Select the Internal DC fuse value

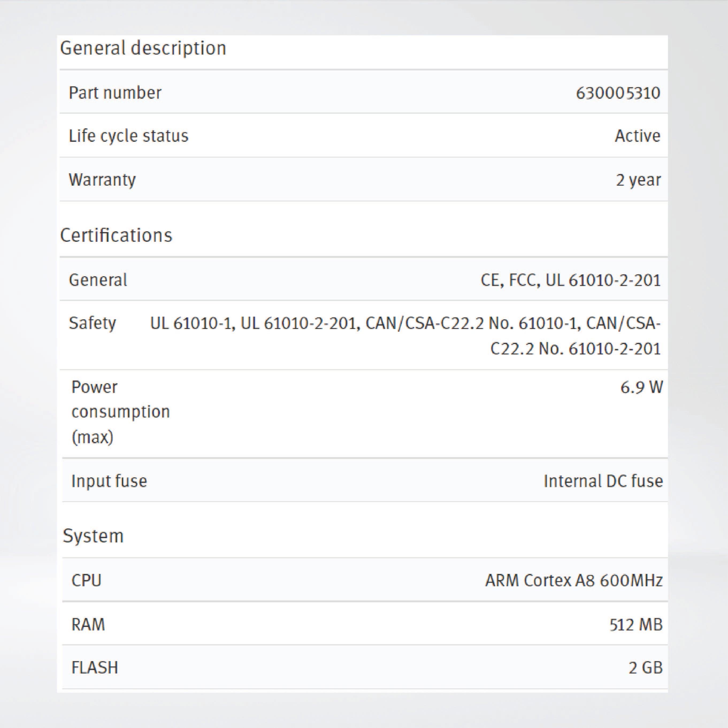[x=603, y=481]
